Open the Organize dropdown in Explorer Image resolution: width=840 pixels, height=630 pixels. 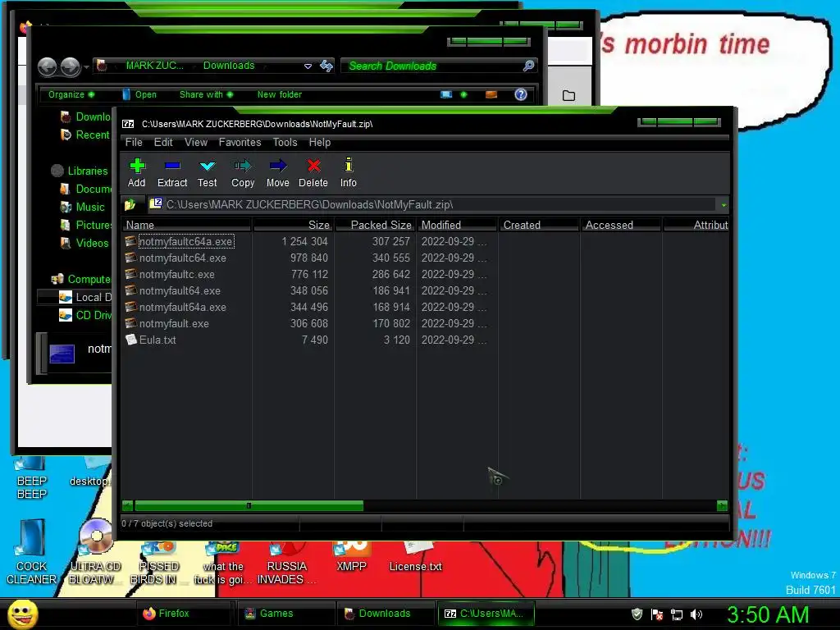[x=71, y=95]
